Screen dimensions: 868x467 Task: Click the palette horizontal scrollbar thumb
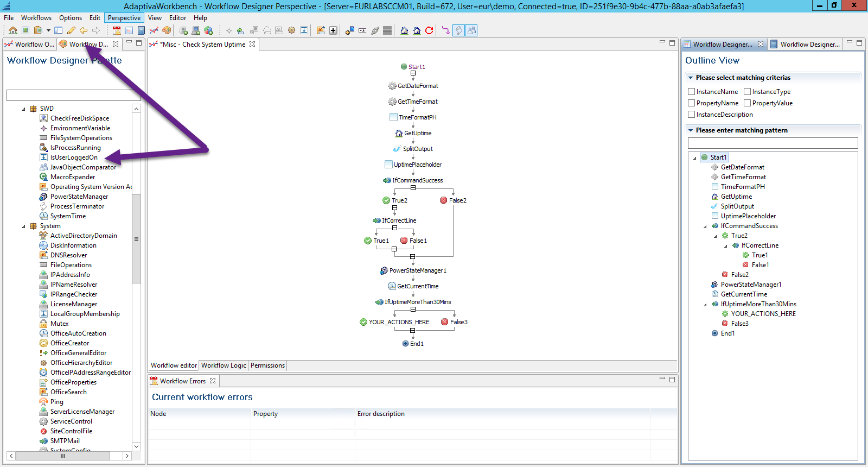(x=63, y=456)
